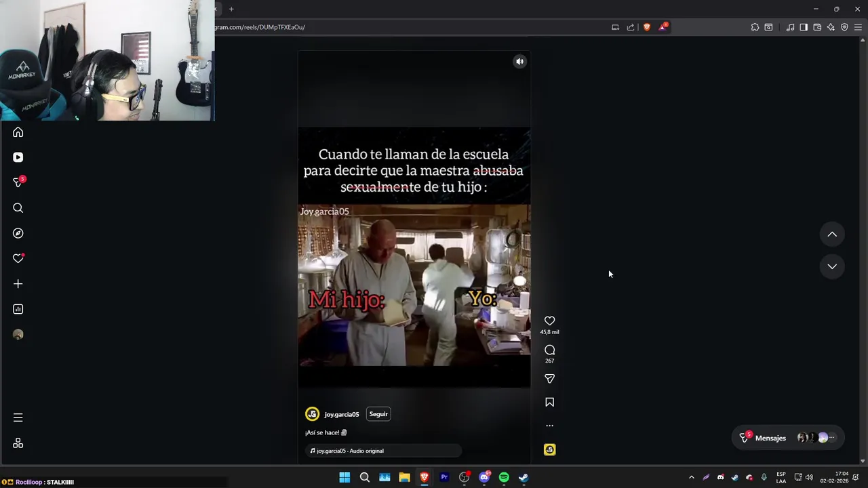Open Discord from taskbar
The image size is (868, 488).
pos(484,477)
